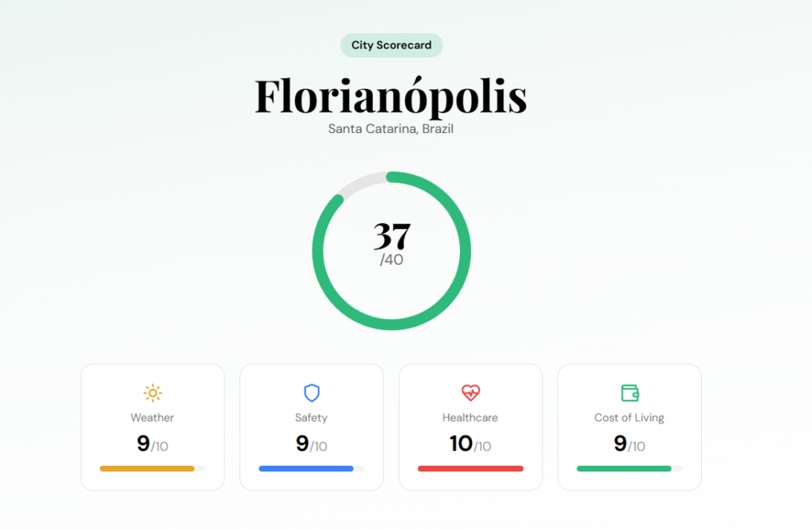
Task: Click the Healthcare card label
Action: click(470, 418)
